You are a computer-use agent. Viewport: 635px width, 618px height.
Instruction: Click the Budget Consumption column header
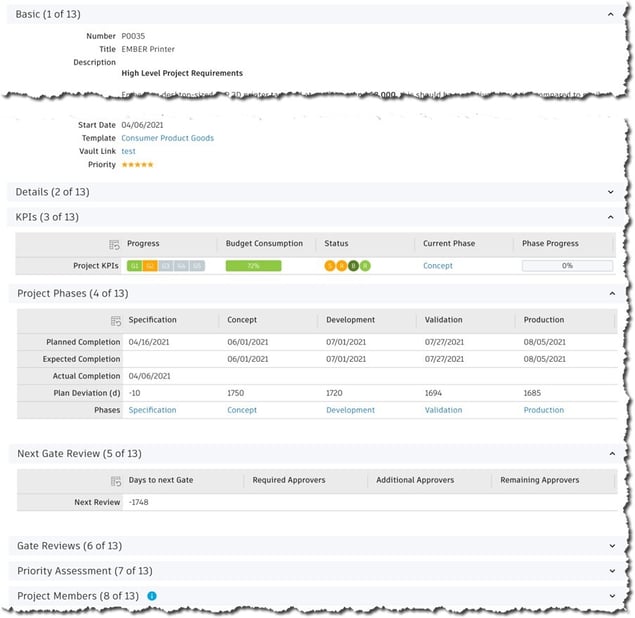[264, 244]
